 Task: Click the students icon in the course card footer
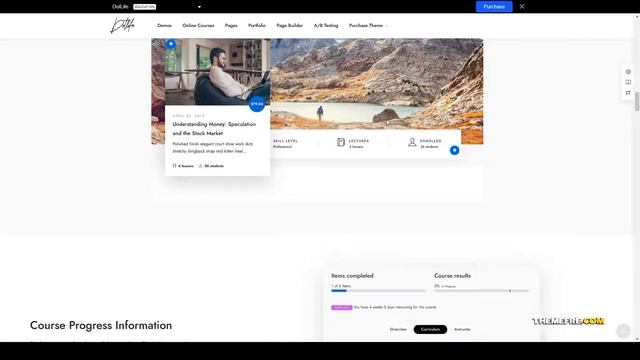coord(200,166)
